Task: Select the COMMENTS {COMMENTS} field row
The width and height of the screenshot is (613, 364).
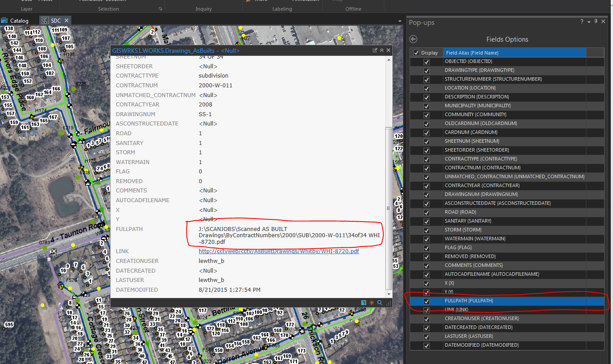Action: [x=506, y=265]
